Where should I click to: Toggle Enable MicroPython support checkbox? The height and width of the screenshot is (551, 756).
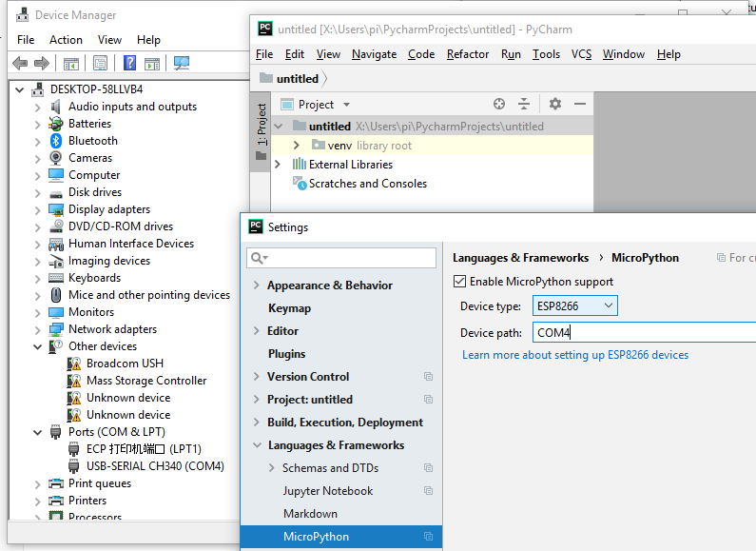[460, 282]
